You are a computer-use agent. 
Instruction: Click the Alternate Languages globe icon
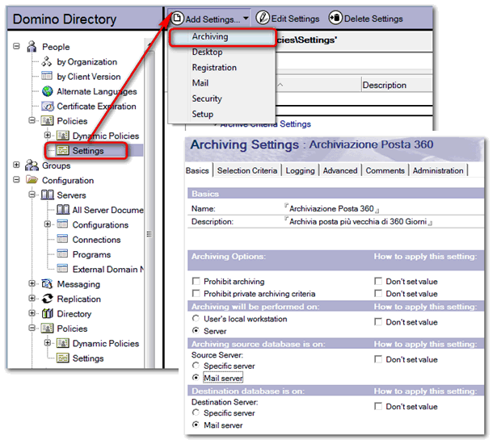[x=48, y=91]
